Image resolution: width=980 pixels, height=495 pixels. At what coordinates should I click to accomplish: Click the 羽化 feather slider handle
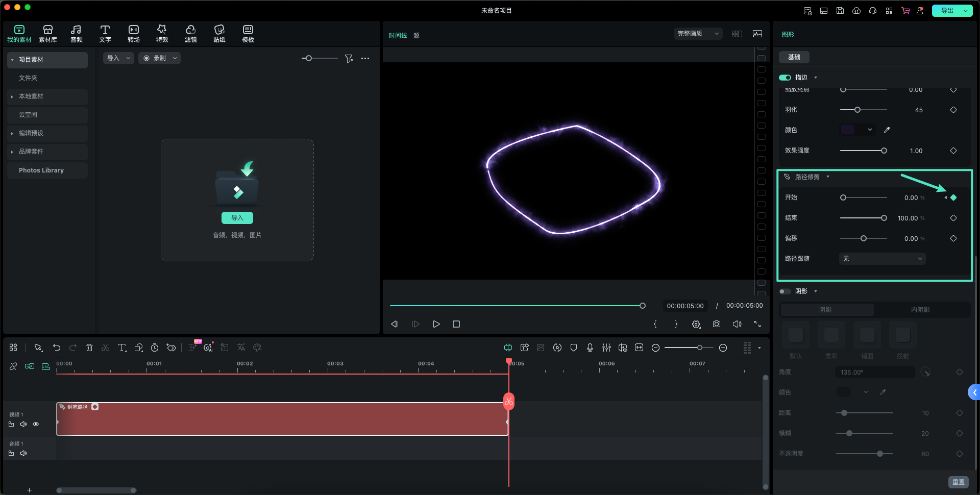[857, 110]
